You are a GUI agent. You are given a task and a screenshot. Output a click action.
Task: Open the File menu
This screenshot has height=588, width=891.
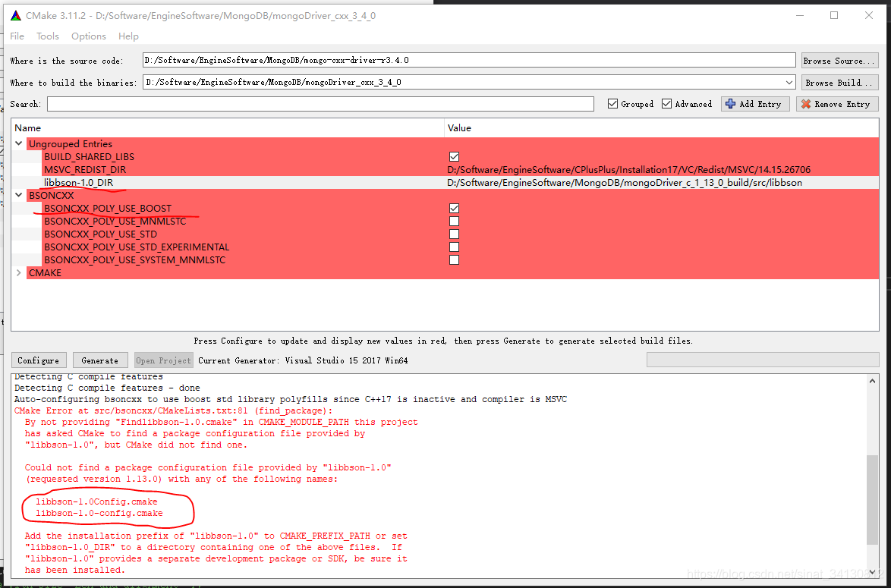point(17,36)
